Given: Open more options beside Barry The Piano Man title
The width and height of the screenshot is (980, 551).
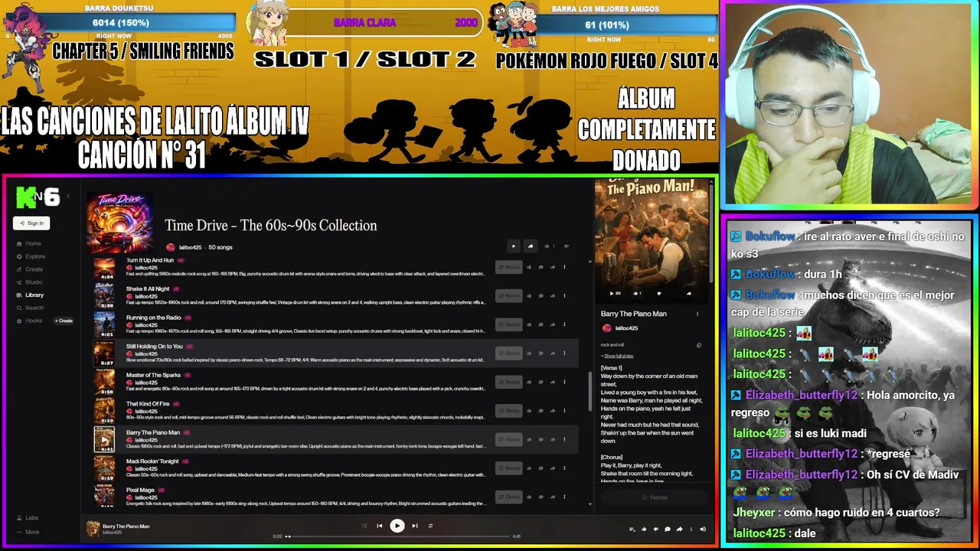Looking at the screenshot, I should point(697,314).
